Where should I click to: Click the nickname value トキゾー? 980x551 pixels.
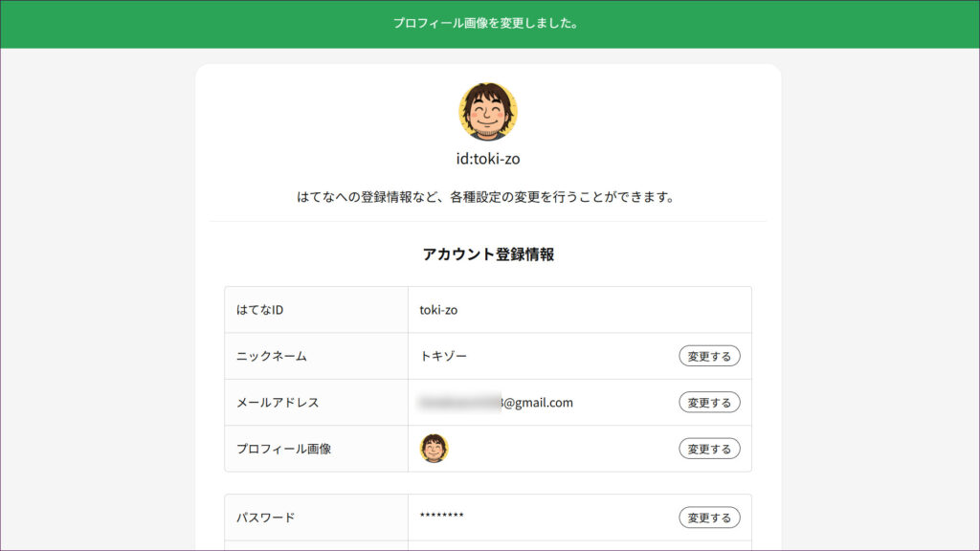point(444,356)
